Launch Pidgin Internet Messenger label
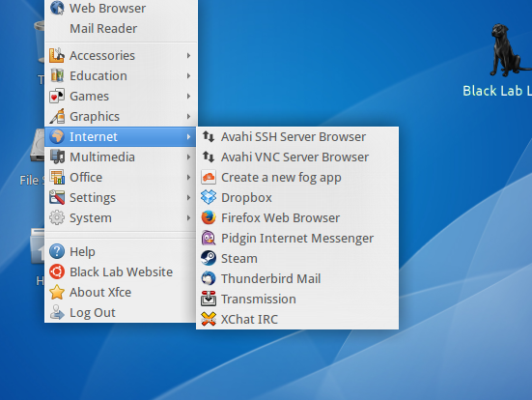This screenshot has height=400, width=532. pyautogui.click(x=297, y=239)
